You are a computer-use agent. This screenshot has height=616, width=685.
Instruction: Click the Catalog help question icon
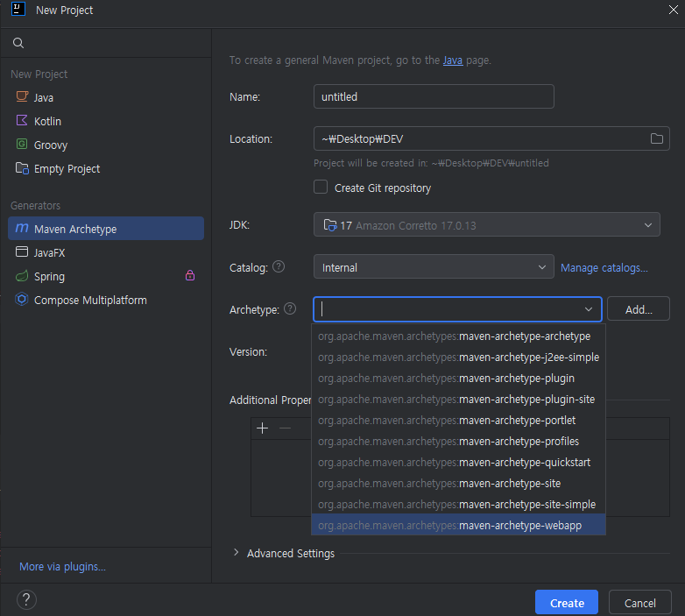279,266
